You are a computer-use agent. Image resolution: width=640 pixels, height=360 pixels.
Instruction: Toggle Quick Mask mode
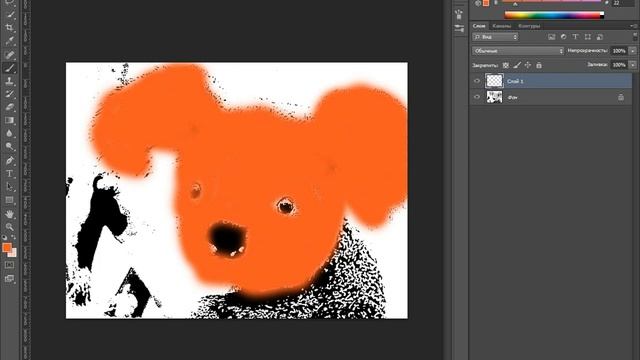tap(9, 265)
